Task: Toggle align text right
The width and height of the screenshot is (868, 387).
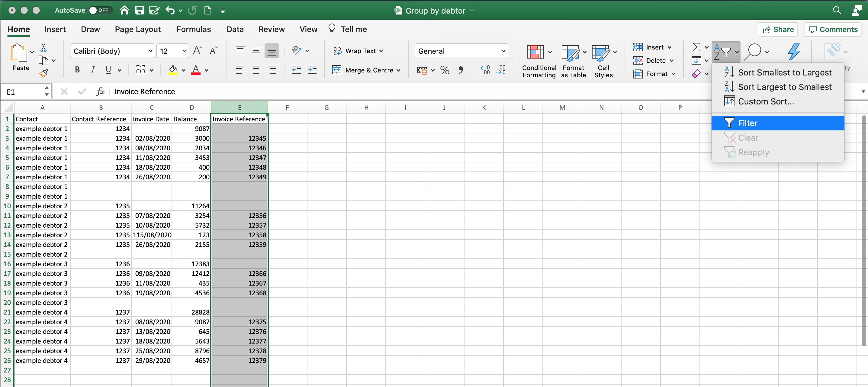Action: click(x=272, y=70)
